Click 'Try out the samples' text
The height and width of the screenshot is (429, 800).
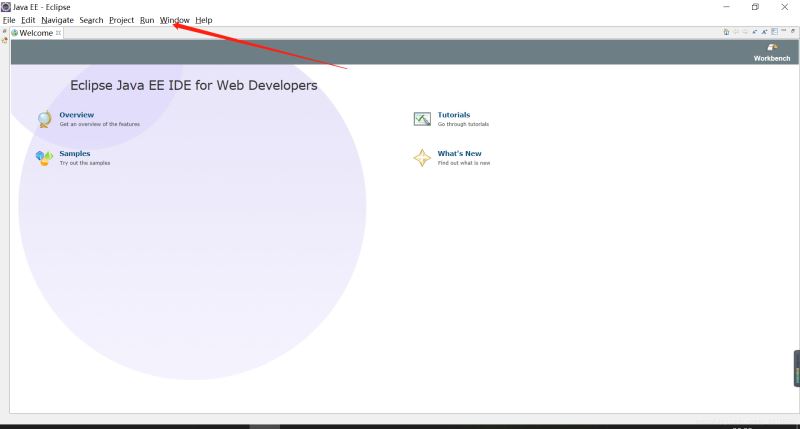[85, 163]
